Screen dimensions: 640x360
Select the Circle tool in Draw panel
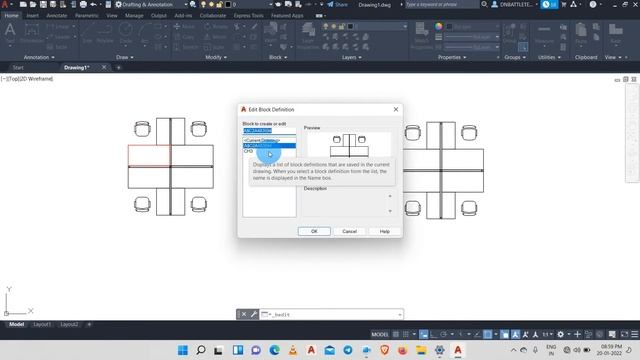126,33
